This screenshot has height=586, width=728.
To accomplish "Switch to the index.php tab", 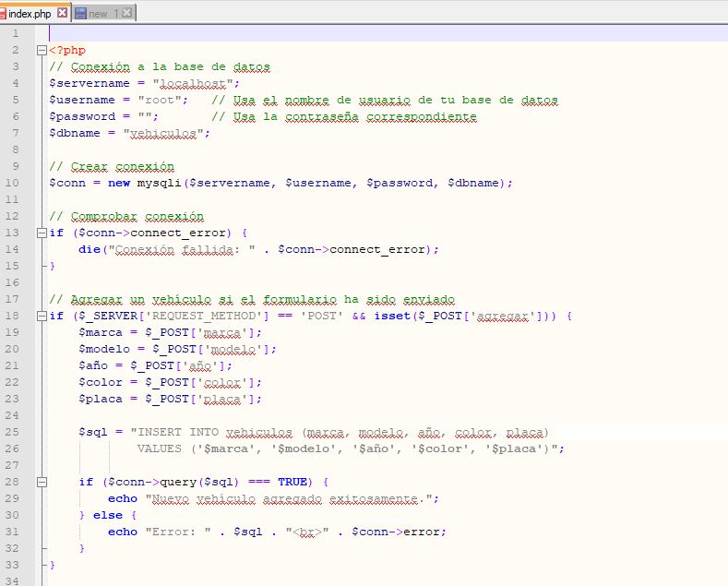I will tap(30, 13).
